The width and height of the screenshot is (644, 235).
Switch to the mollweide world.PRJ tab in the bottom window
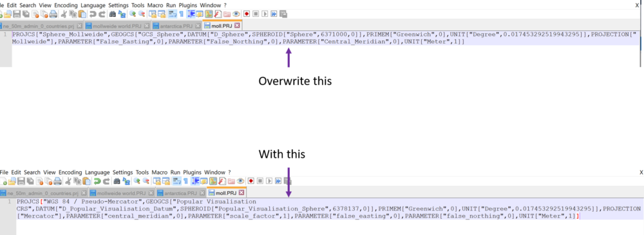117,193
